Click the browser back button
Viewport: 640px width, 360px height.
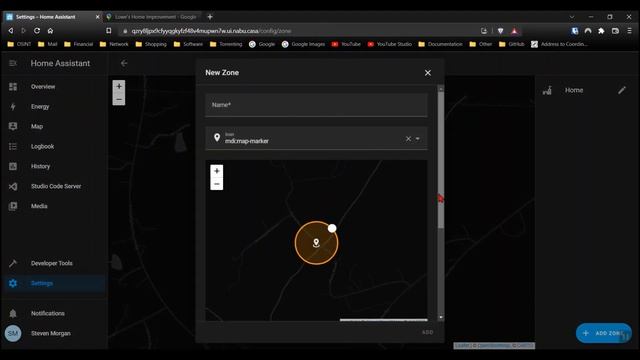pos(11,31)
